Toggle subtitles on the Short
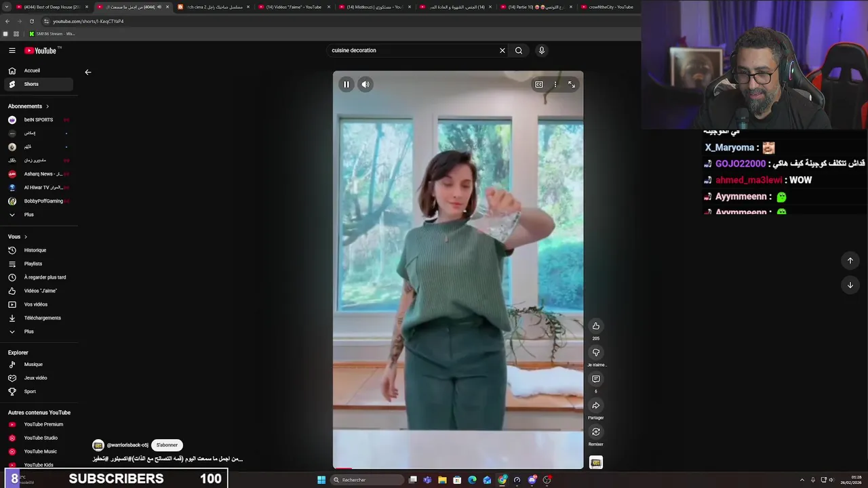 pos(539,85)
